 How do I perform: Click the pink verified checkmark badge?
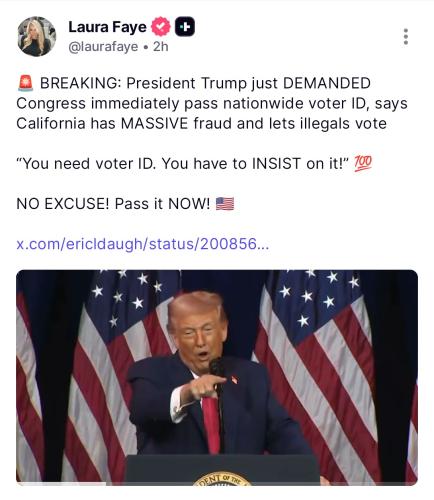[x=161, y=27]
